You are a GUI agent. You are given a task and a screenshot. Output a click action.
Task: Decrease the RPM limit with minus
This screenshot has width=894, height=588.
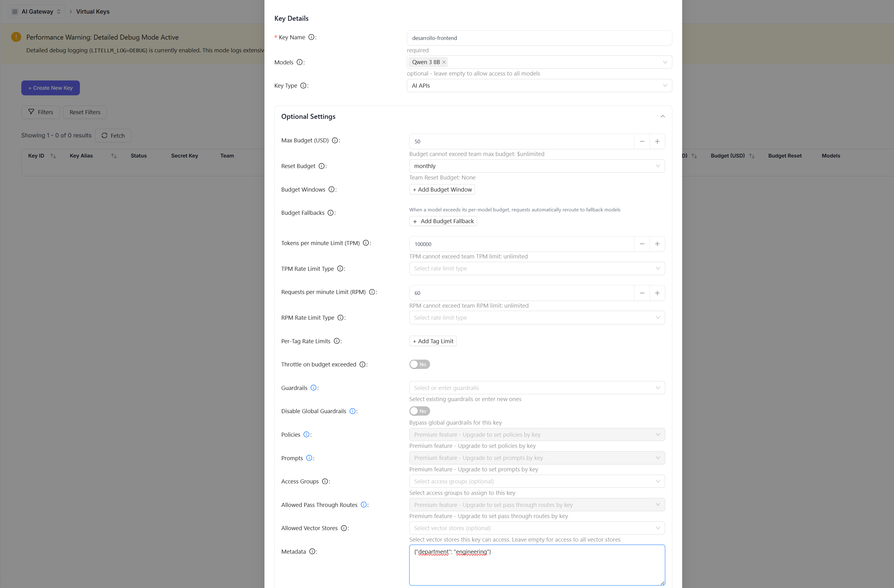(642, 293)
